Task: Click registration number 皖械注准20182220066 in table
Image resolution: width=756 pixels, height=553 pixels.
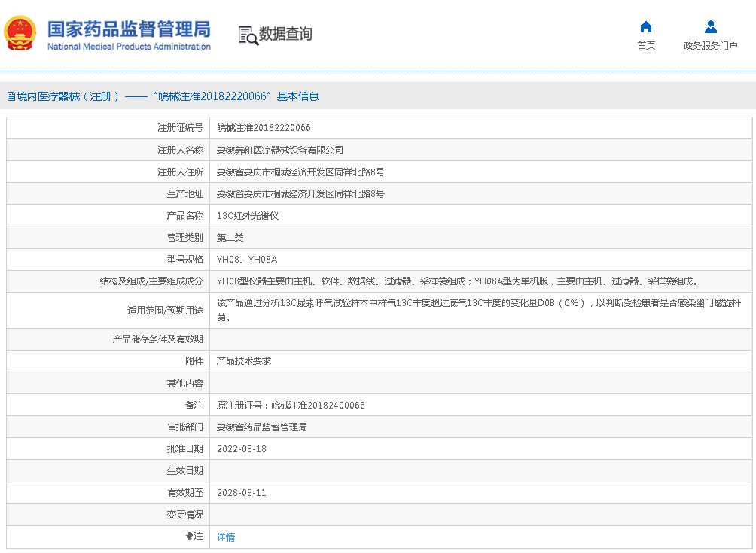Action: [x=264, y=128]
